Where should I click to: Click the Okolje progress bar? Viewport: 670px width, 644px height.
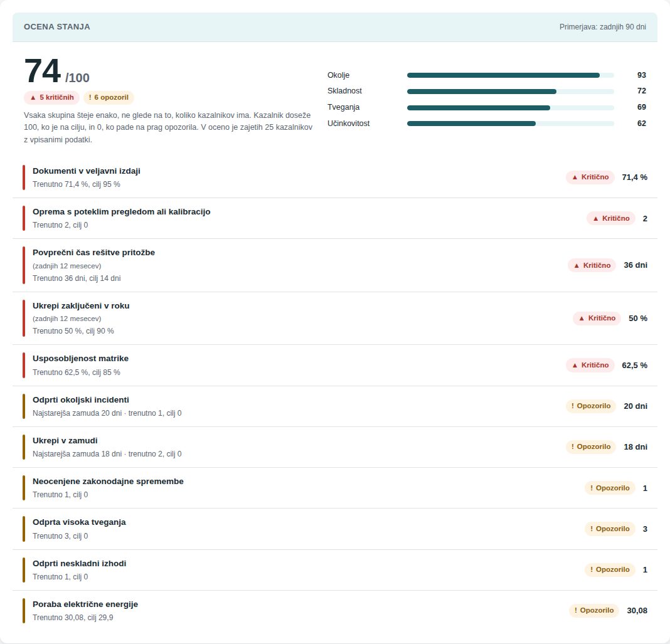pos(510,75)
